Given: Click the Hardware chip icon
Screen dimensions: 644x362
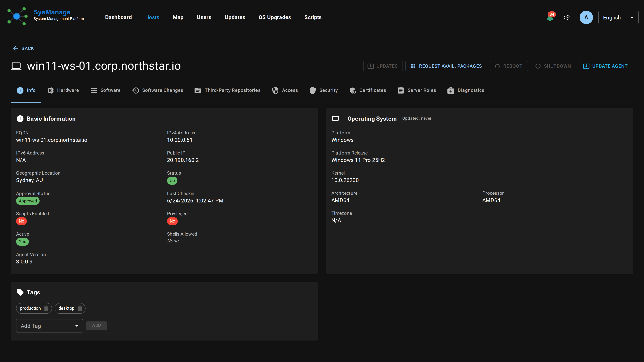Looking at the screenshot, I should point(50,90).
